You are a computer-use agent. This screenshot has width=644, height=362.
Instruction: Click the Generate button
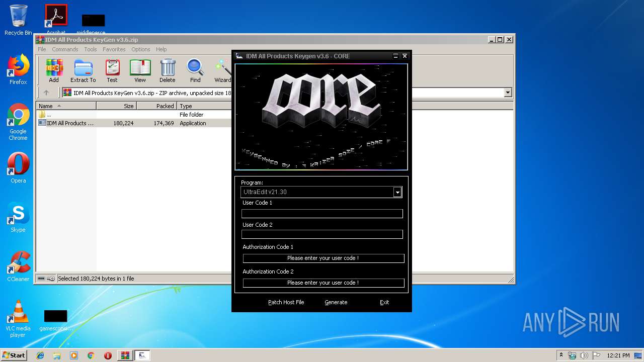click(x=336, y=302)
